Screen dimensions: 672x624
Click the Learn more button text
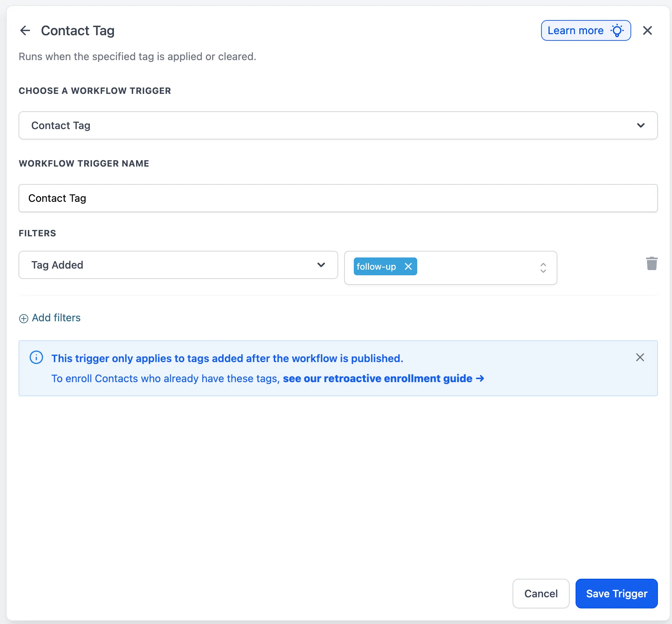click(x=575, y=30)
